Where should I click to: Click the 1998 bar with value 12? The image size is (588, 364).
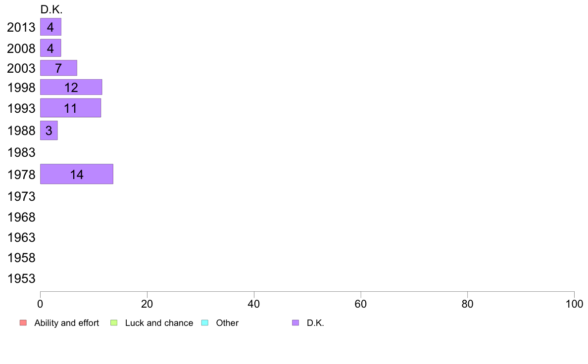click(71, 88)
